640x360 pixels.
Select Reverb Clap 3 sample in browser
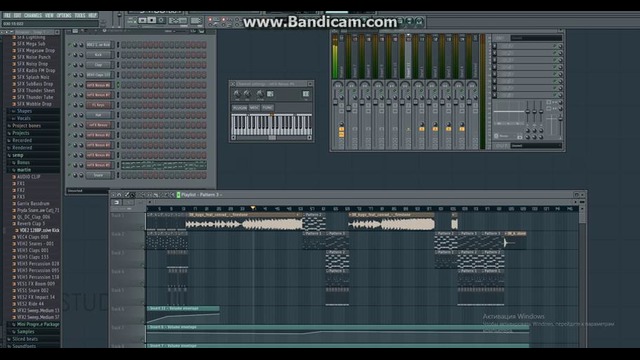(x=31, y=223)
